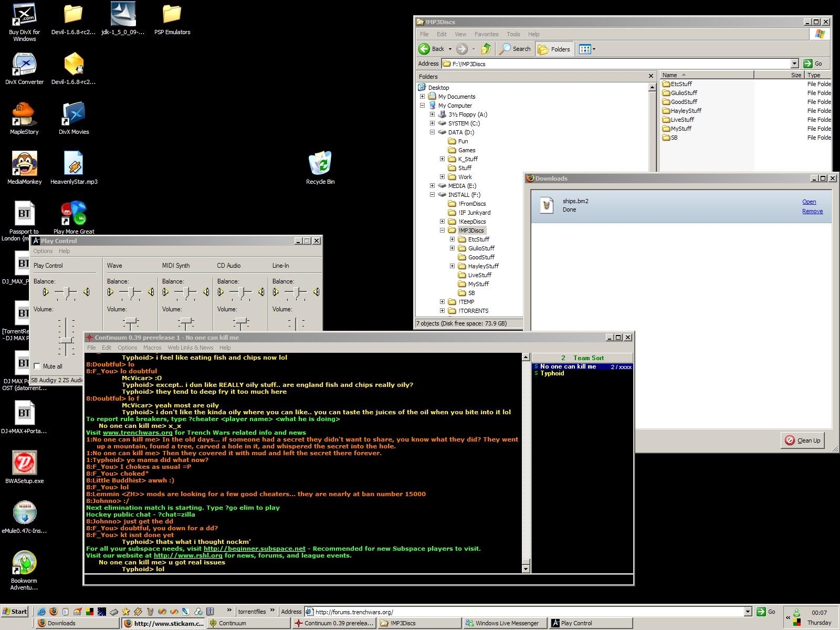Toggle the Folders pane button
840x630 pixels.
click(554, 49)
